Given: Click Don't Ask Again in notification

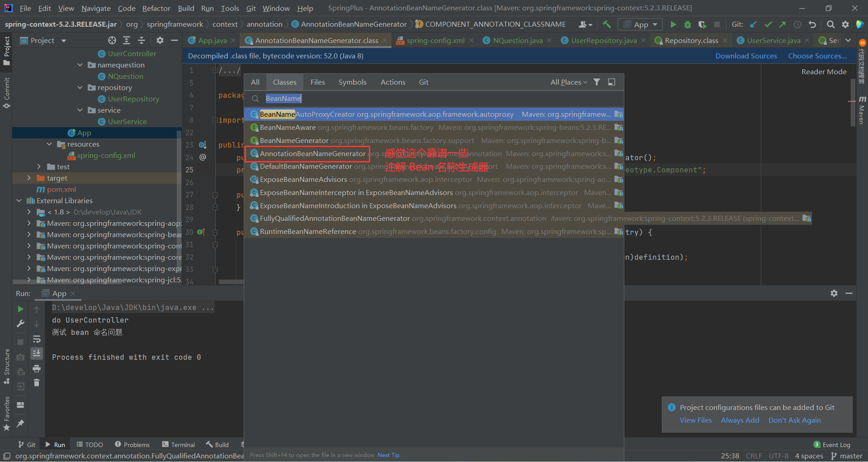Looking at the screenshot, I should (x=794, y=420).
